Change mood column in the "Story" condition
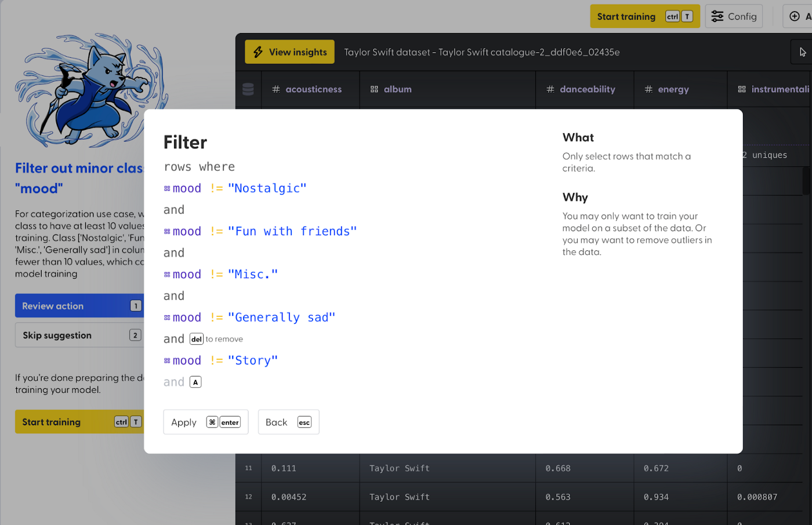The width and height of the screenshot is (812, 525). pos(183,360)
